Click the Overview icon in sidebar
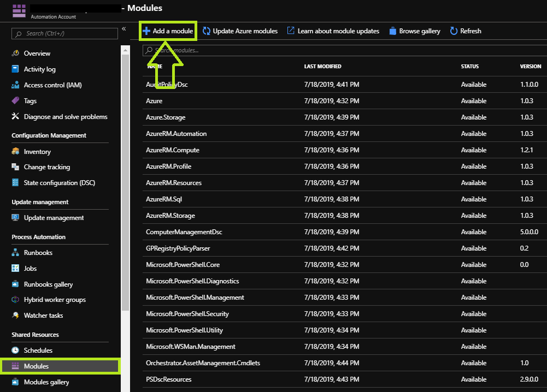The width and height of the screenshot is (547, 392). (15, 53)
